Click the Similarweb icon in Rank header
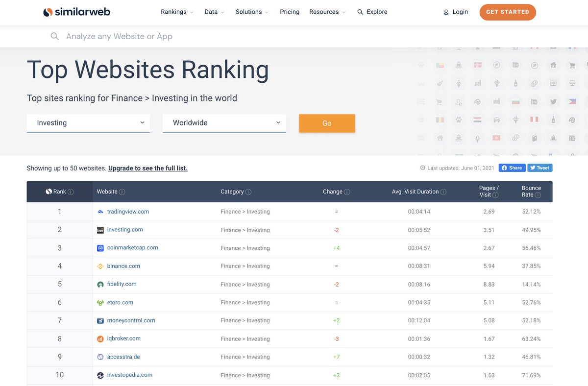This screenshot has height=386, width=588. tap(49, 192)
